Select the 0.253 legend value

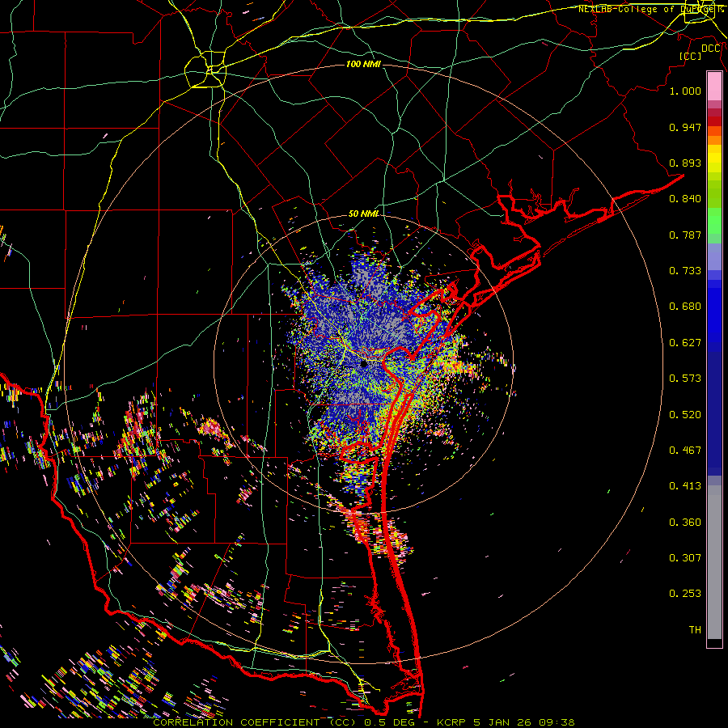click(685, 594)
